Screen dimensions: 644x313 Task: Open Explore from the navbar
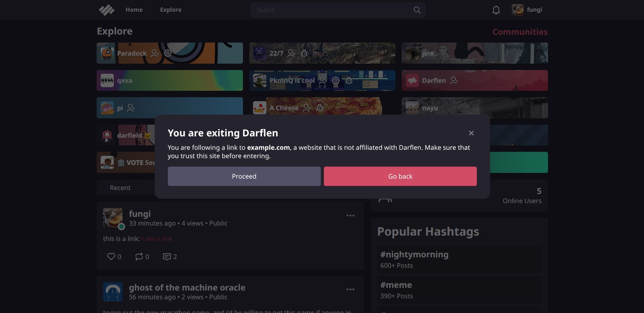point(170,10)
